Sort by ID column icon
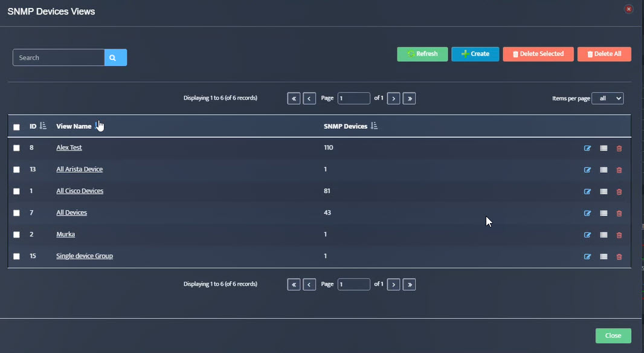644x353 pixels. coord(43,126)
